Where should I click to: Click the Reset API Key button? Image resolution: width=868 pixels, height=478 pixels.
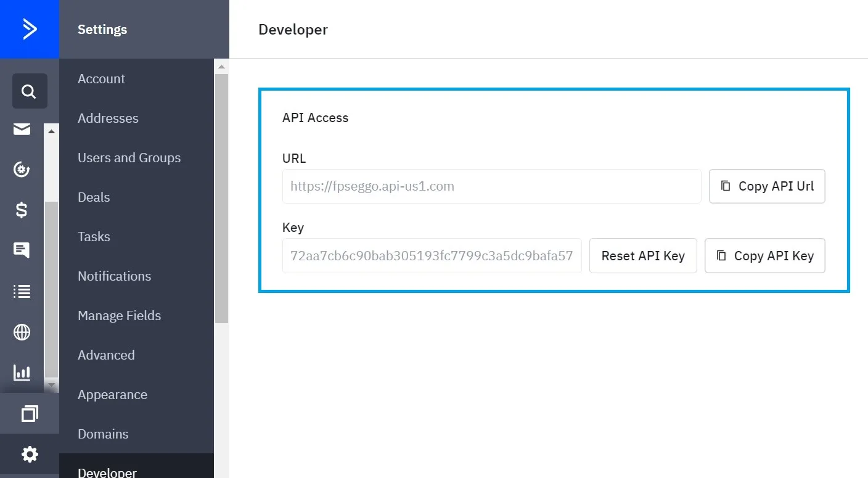tap(643, 255)
